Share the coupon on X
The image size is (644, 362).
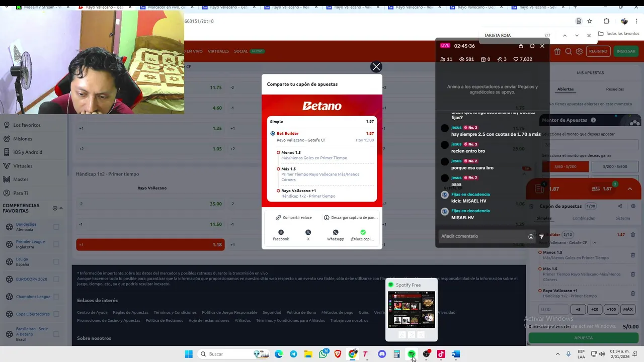(x=308, y=235)
